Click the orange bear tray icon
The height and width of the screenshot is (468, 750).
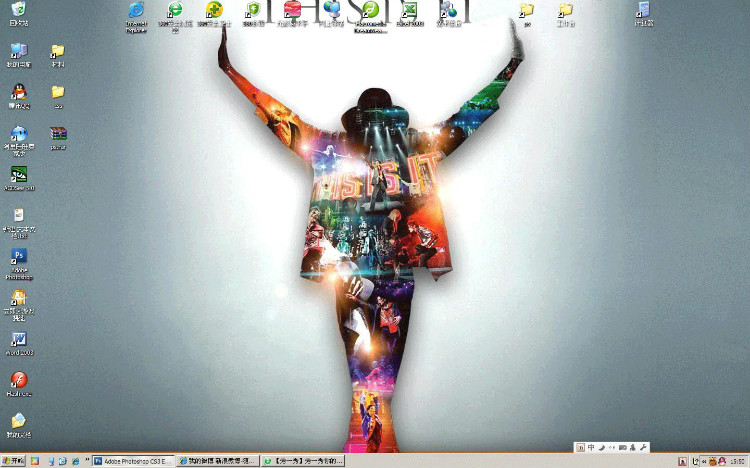pyautogui.click(x=713, y=461)
